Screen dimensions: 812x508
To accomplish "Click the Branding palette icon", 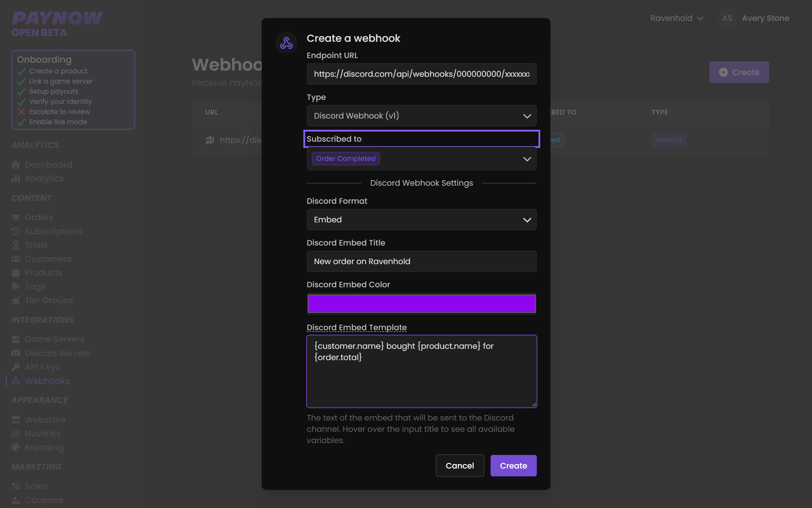I will click(16, 448).
